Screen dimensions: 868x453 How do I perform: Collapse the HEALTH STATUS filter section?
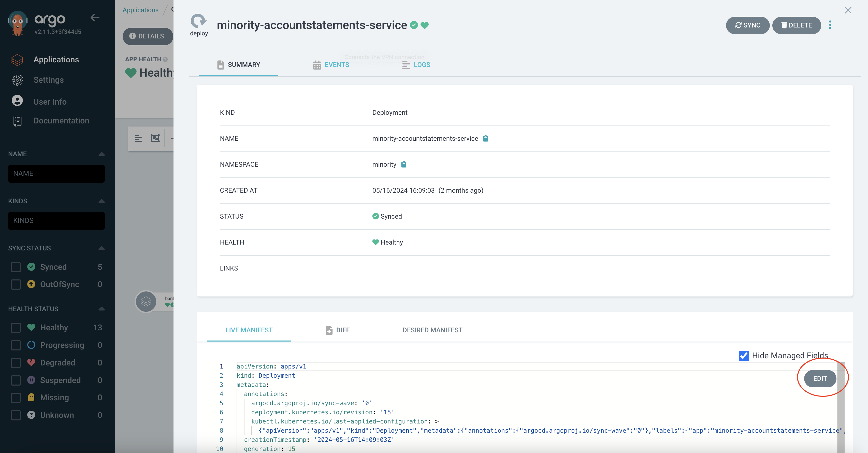pyautogui.click(x=102, y=309)
